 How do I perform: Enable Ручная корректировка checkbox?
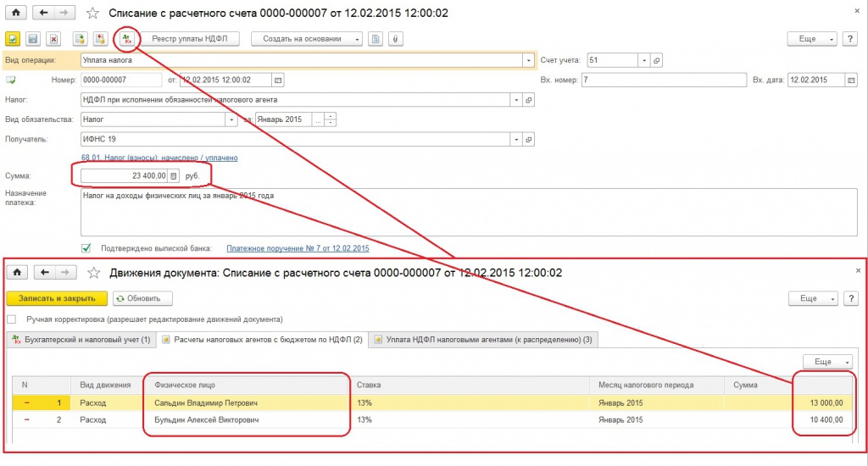[x=12, y=319]
